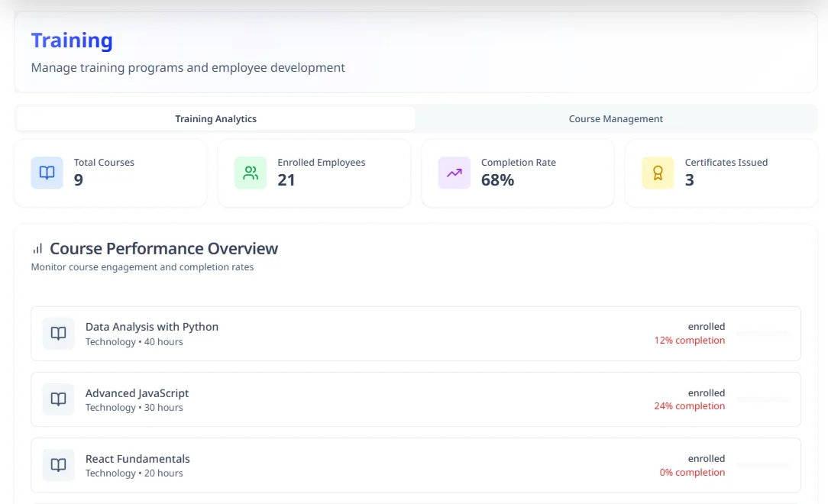The image size is (828, 504).
Task: Click enrolled label in Advanced JavaScript row
Action: [x=707, y=393]
